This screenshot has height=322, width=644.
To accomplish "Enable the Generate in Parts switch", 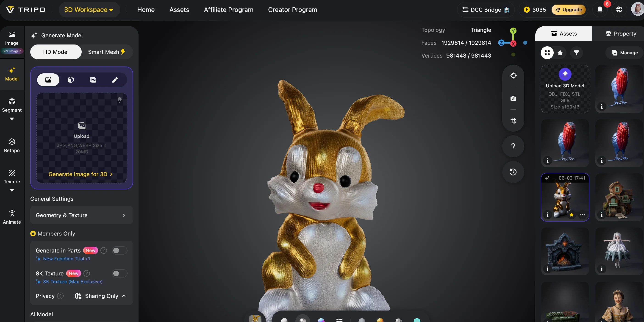I will (119, 250).
